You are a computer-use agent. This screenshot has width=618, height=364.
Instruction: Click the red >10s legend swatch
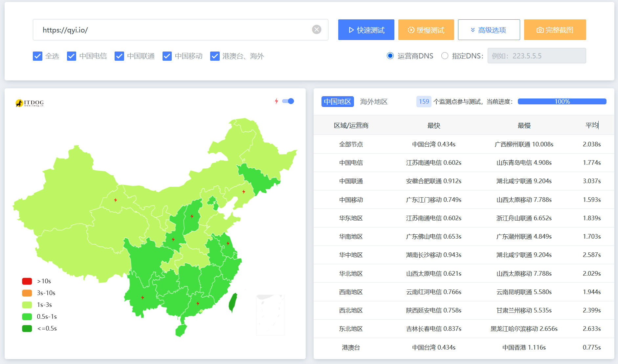(x=27, y=281)
